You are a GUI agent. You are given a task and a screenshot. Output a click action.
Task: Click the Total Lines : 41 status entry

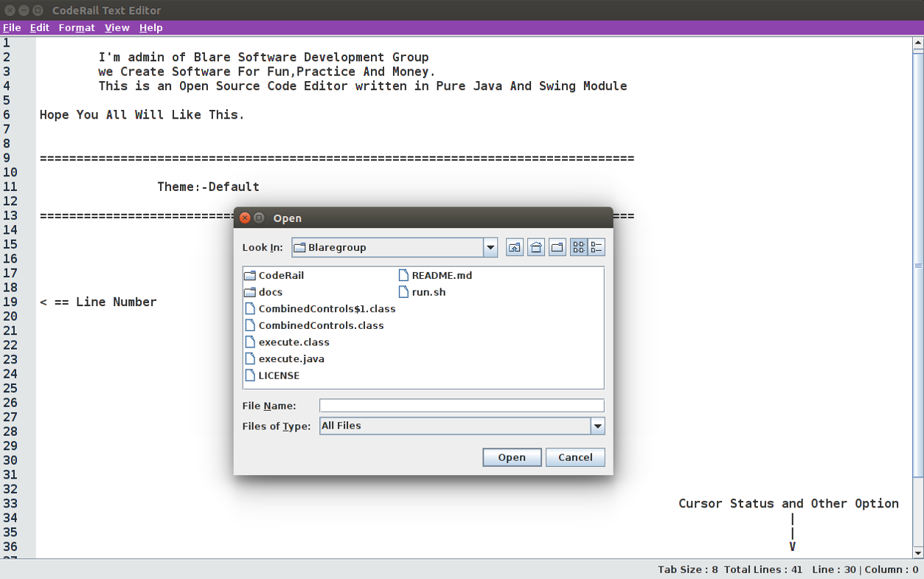pyautogui.click(x=763, y=569)
